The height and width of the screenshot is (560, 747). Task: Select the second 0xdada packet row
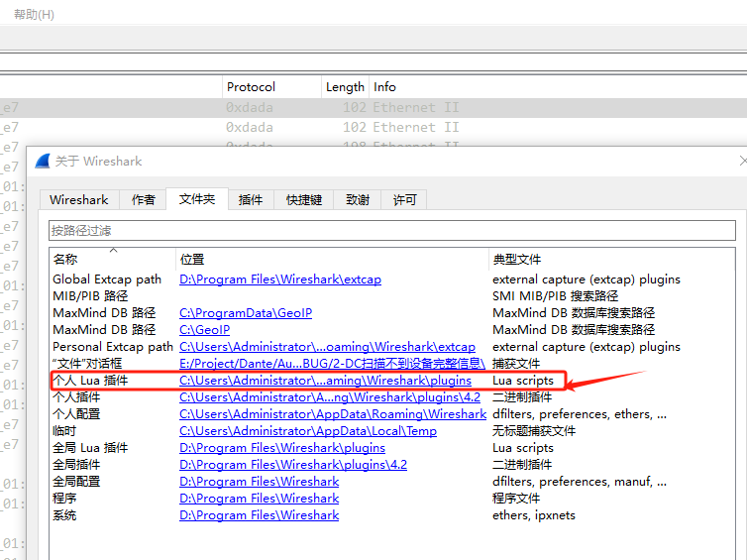(373, 127)
